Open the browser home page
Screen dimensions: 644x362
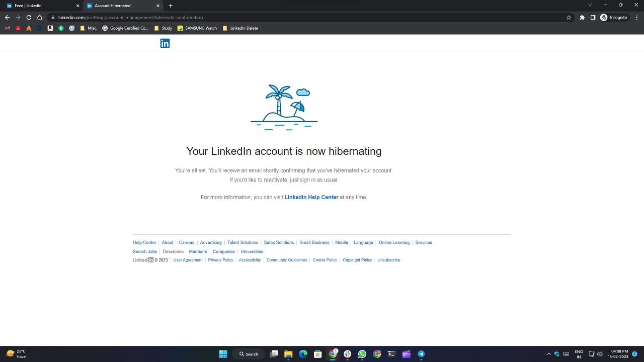[x=39, y=17]
